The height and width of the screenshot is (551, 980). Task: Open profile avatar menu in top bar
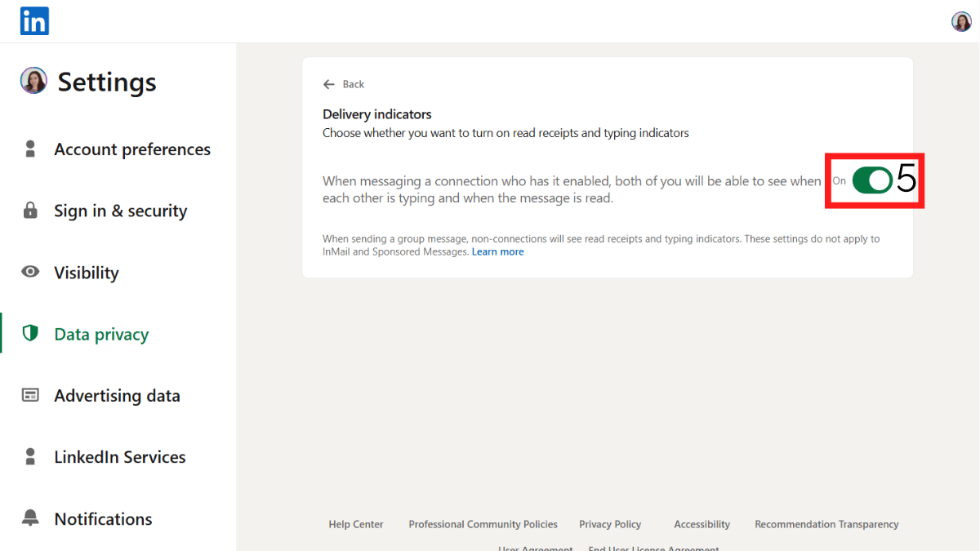coord(961,22)
